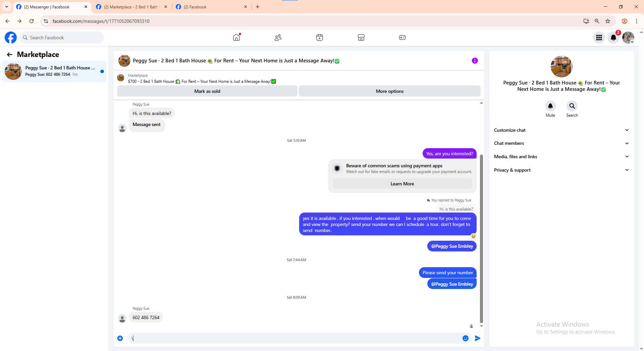Click the More options button
The image size is (644, 351).
(x=390, y=91)
